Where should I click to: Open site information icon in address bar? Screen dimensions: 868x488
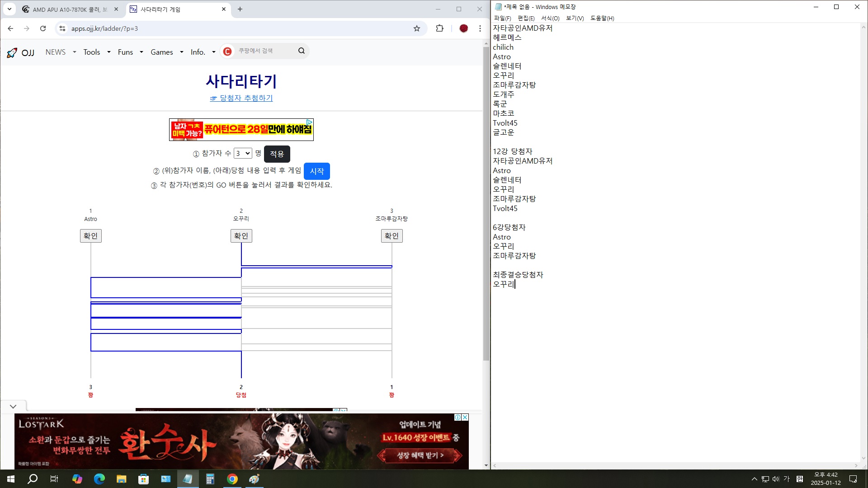[x=62, y=28]
